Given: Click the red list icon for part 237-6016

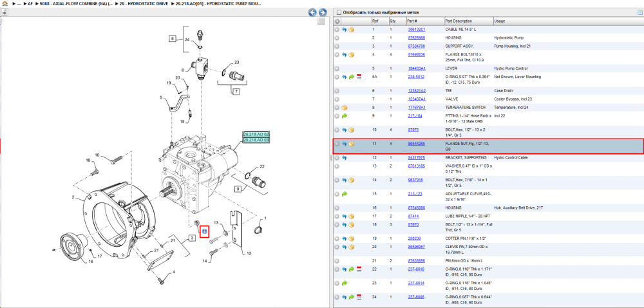Looking at the screenshot, I should 359,269.
